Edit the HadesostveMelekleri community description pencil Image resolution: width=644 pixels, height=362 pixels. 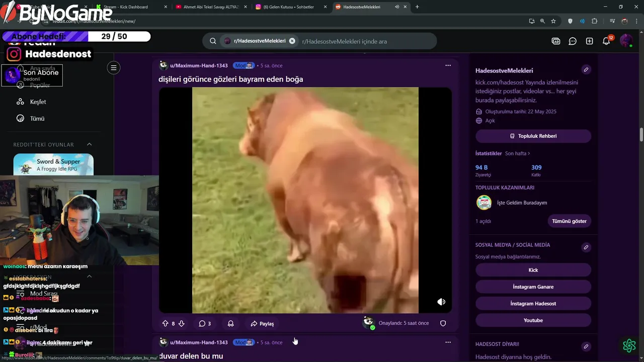point(586,70)
